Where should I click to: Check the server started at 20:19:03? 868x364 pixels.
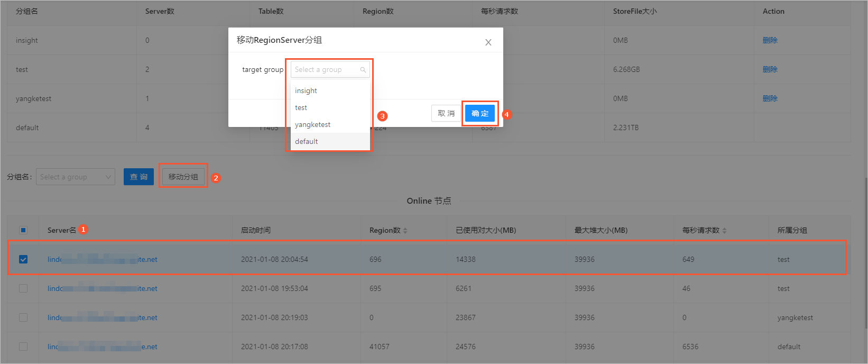pyautogui.click(x=23, y=317)
